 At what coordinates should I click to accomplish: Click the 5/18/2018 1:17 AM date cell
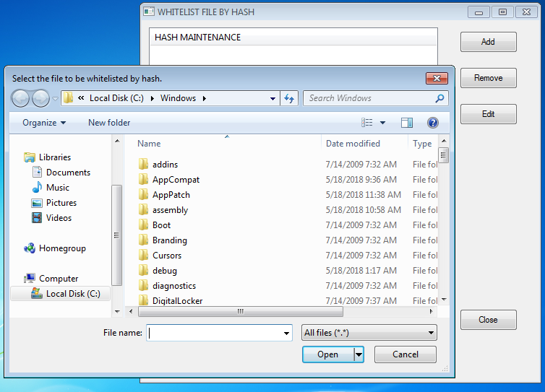click(x=361, y=271)
